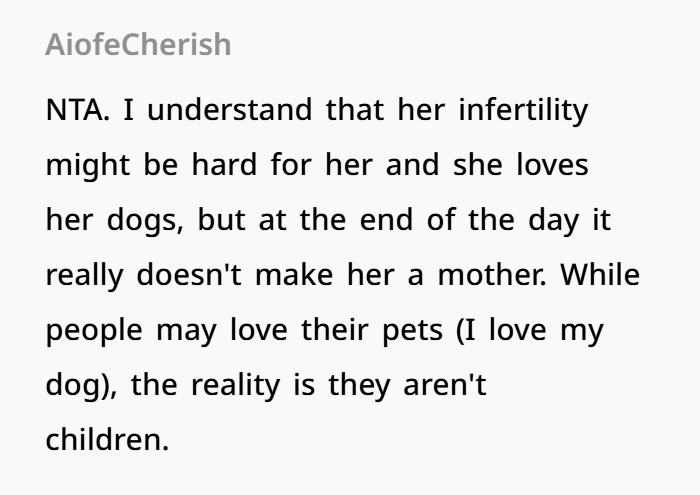Screen dimensions: 700x495
Task: Select the word understand in the comment
Action: pyautogui.click(x=229, y=110)
